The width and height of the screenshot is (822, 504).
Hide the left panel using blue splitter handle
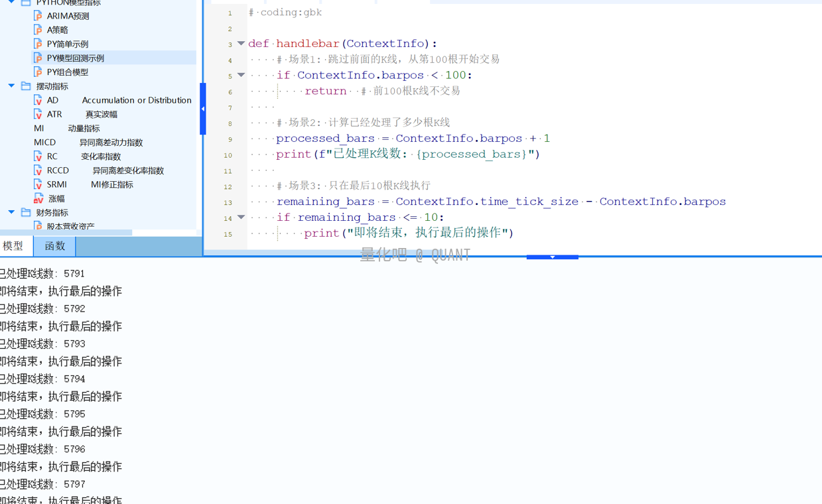tap(203, 109)
